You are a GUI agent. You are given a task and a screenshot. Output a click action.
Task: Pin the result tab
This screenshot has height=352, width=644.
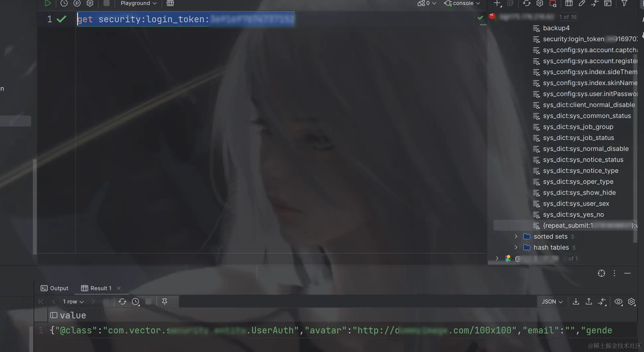click(165, 301)
